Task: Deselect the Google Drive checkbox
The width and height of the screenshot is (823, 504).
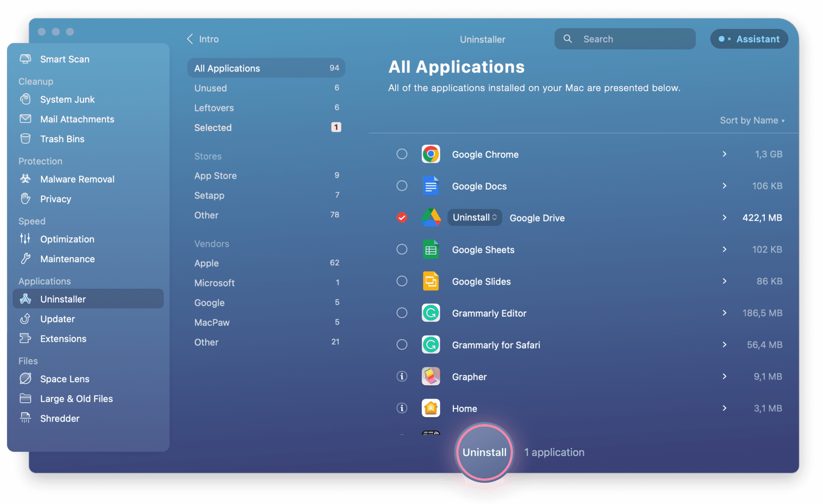Action: (402, 217)
